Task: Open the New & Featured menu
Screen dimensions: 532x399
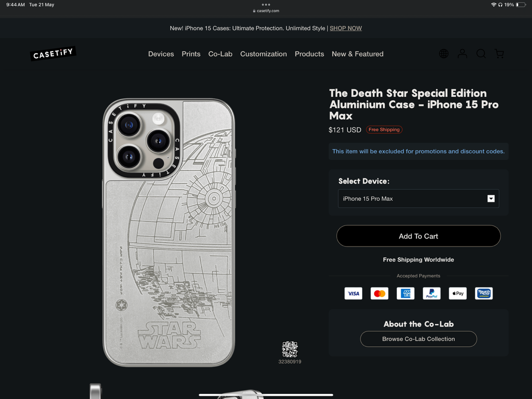Action: tap(357, 54)
